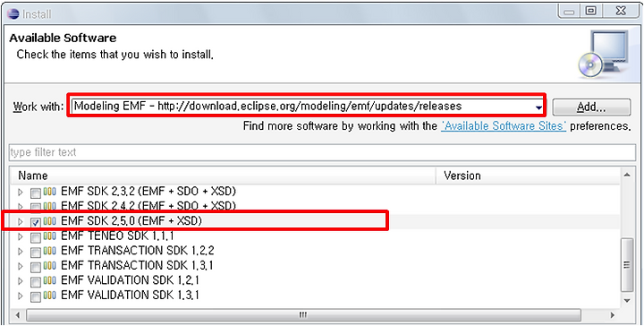Click the vertical scrollbar down arrow
Screen dimensions: 644x326
(627, 301)
